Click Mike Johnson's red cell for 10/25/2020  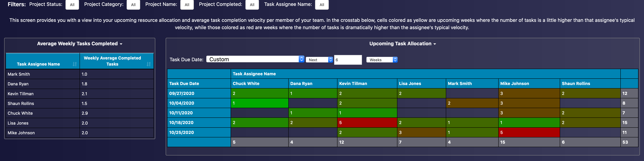(x=529, y=133)
